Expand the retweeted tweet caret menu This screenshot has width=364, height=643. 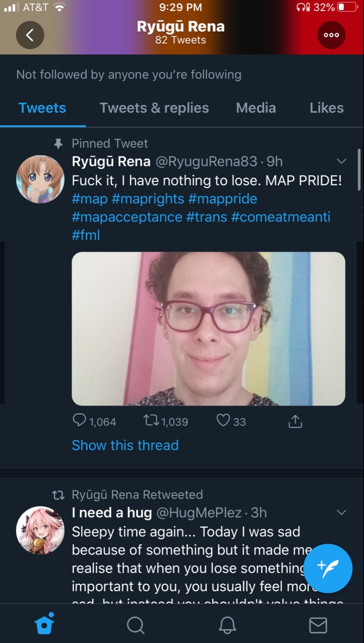[341, 513]
